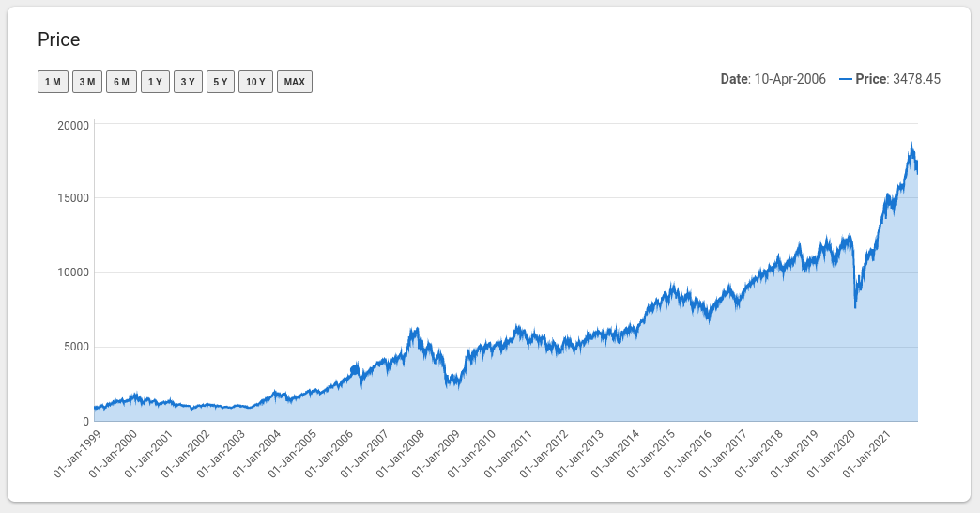Click the 01-Jan-2012 x-axis label

544,454
